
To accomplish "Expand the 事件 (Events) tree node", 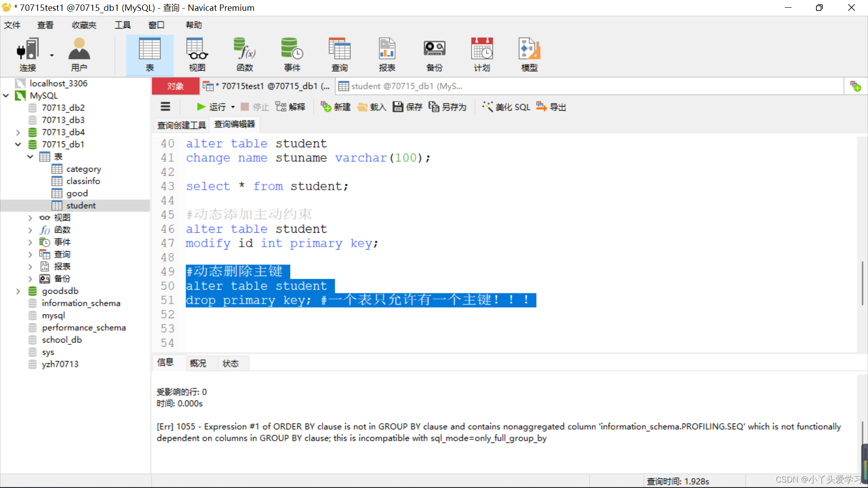I will coord(30,242).
